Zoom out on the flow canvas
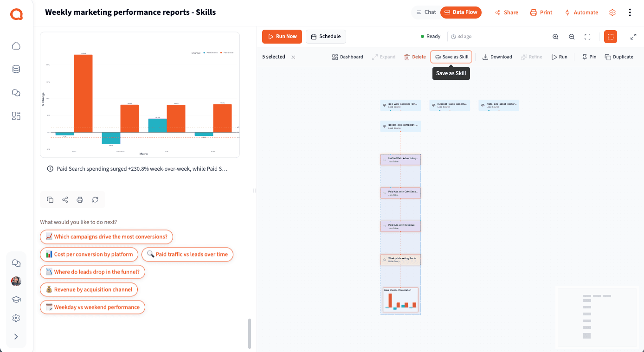 [x=572, y=37]
